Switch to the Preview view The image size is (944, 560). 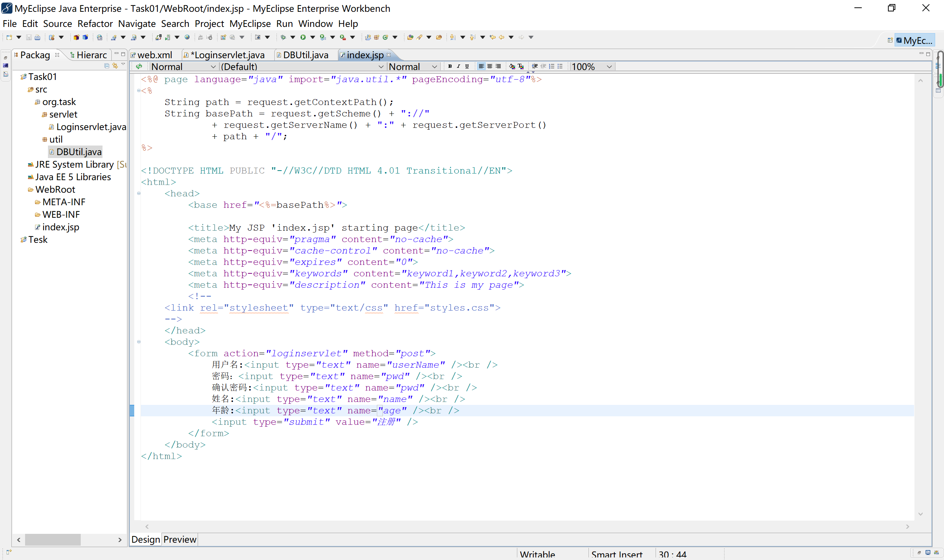pos(180,539)
